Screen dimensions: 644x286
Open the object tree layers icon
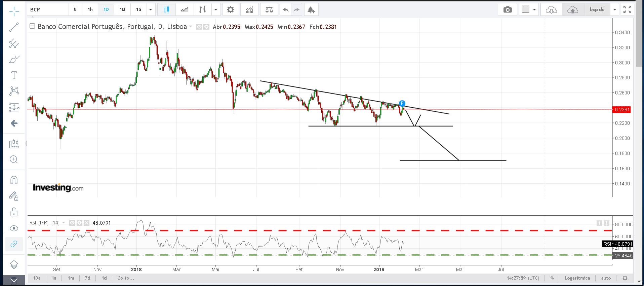tap(14, 265)
